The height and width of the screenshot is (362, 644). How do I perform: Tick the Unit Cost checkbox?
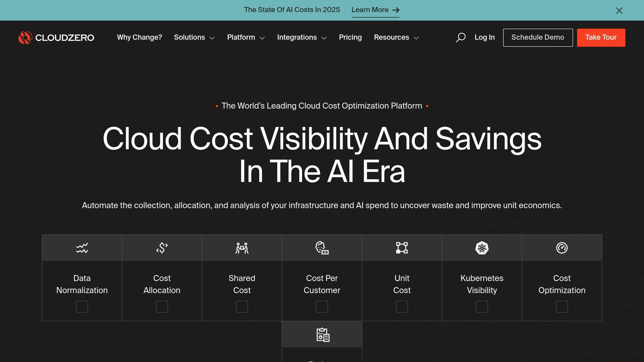point(402,307)
